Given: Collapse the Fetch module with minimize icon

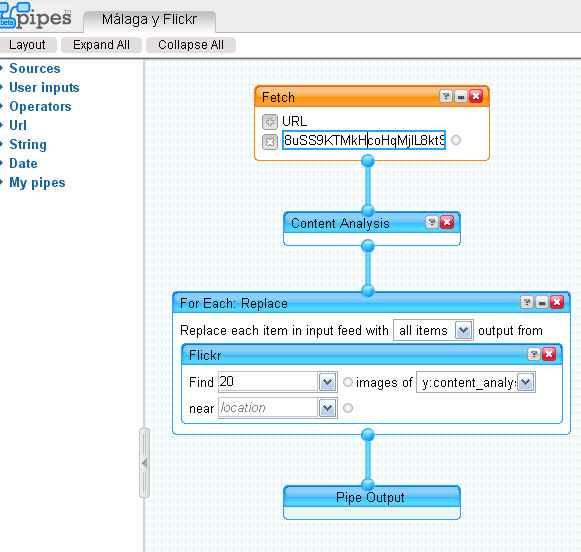Looking at the screenshot, I should click(x=461, y=97).
